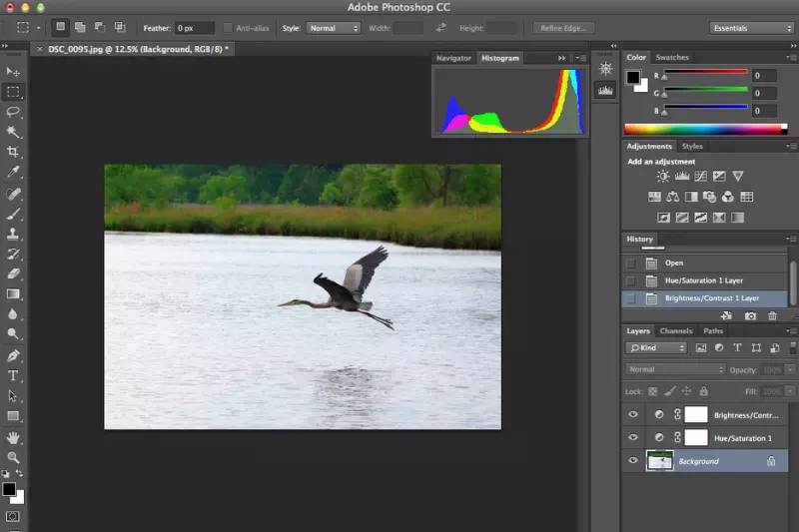
Task: Click the red R color slider
Action: (706, 72)
